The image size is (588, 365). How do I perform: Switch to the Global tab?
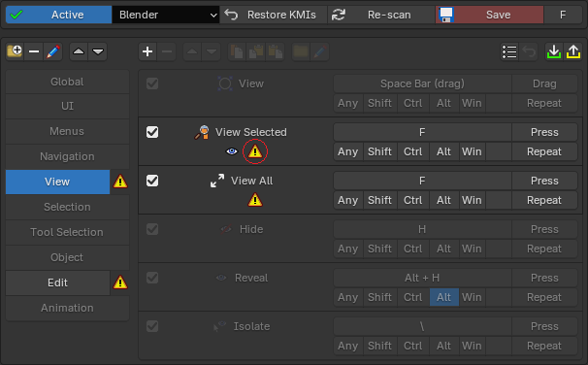click(x=67, y=82)
